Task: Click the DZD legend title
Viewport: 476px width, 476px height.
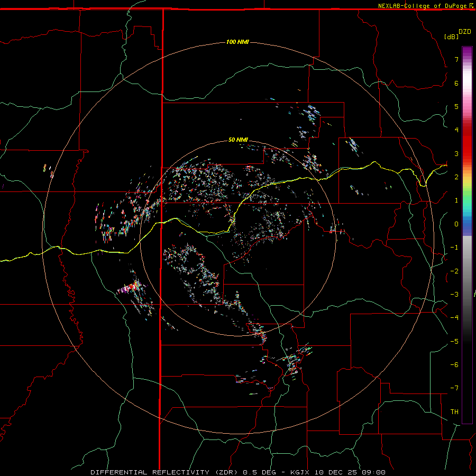Action: (465, 32)
